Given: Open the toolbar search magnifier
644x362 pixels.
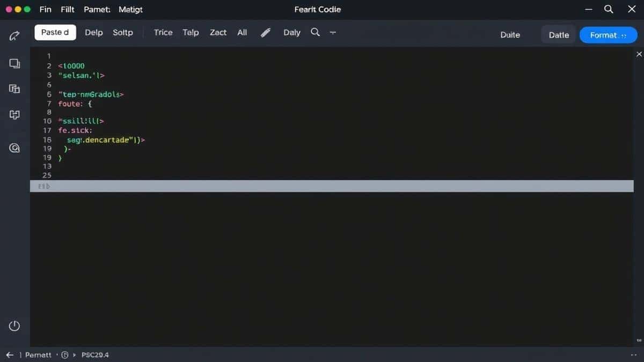Looking at the screenshot, I should pyautogui.click(x=314, y=32).
